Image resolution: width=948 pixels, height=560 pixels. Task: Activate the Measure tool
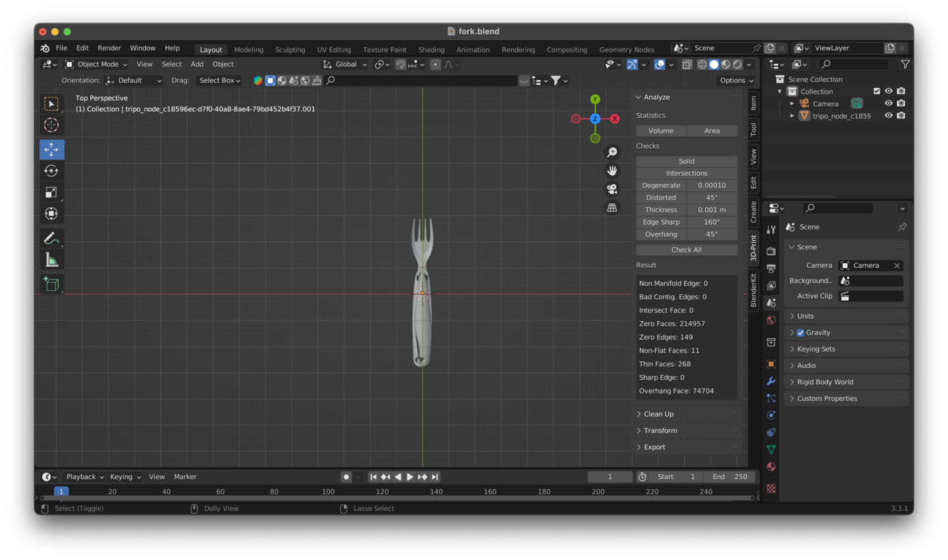coord(51,261)
